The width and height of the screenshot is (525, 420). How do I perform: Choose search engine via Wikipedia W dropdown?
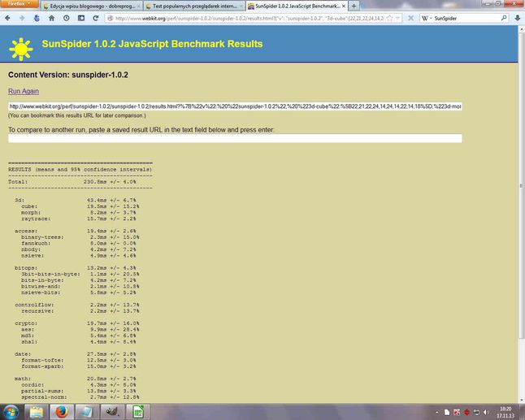(x=427, y=19)
